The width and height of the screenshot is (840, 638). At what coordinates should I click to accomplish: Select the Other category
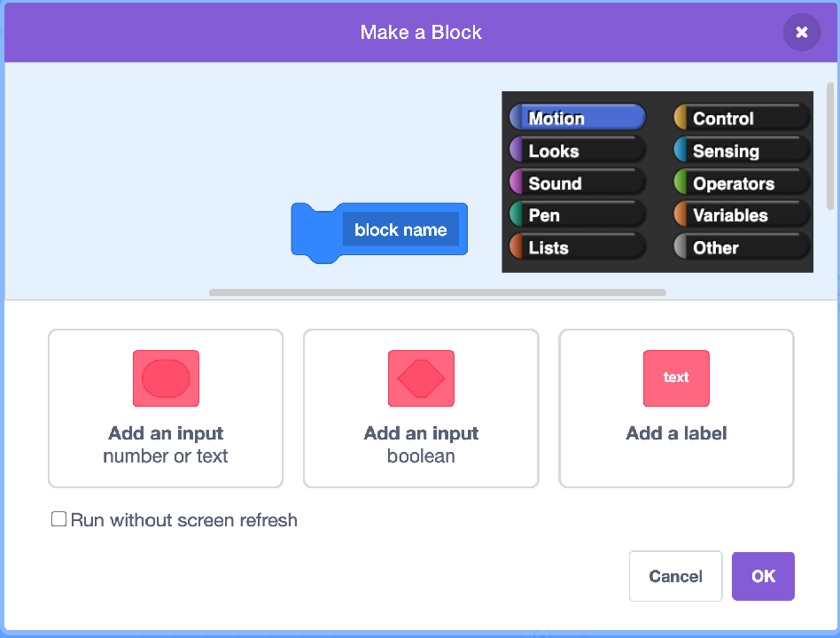[740, 247]
